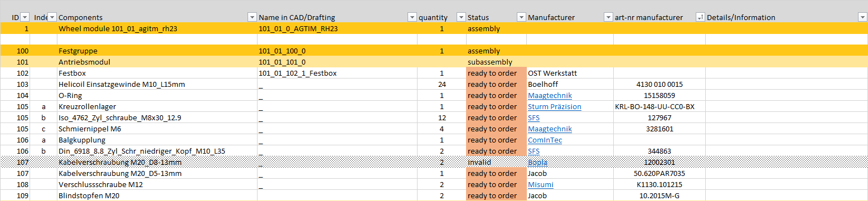Select cell '101_01_100_0'
Image resolution: width=868 pixels, height=201 pixels.
337,51
